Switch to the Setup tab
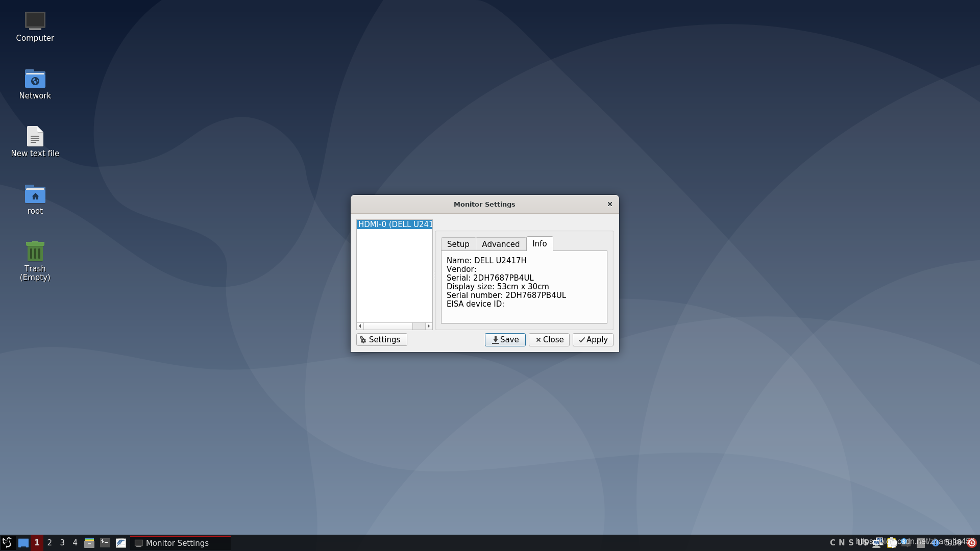 pyautogui.click(x=458, y=244)
